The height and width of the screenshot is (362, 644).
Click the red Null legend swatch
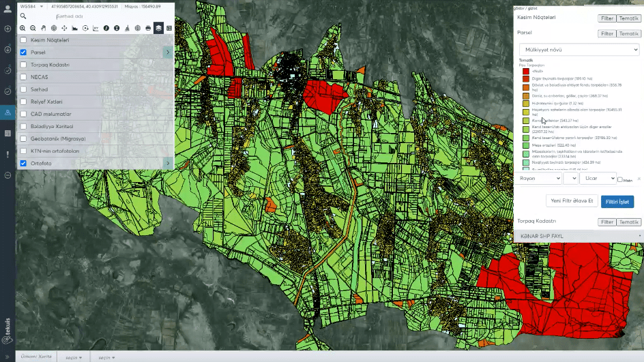[526, 71]
